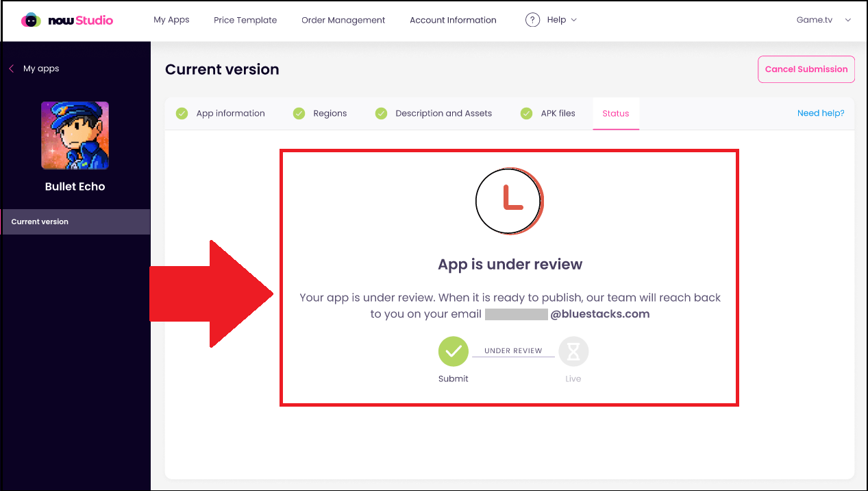Click the App is under review heading

point(510,264)
